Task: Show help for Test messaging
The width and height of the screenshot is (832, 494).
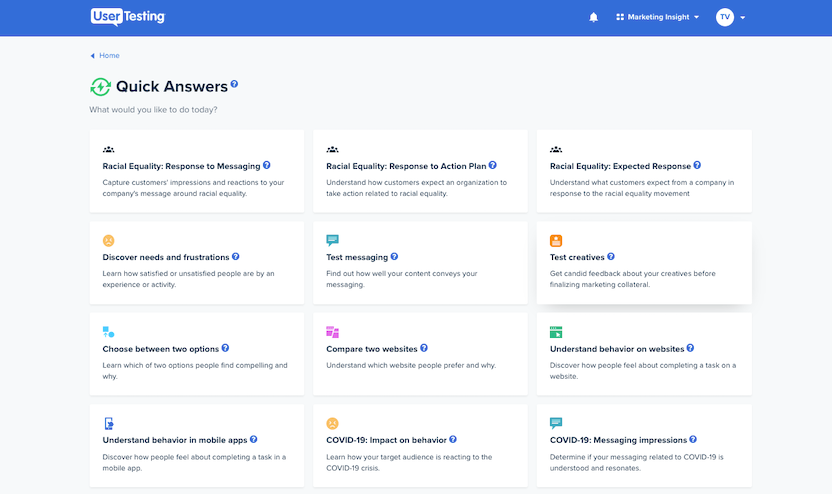Action: point(394,256)
